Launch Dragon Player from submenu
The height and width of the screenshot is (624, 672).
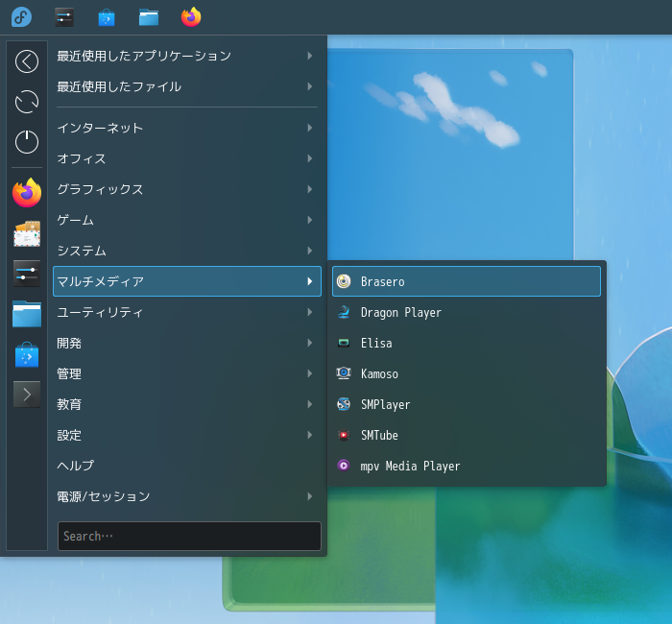pyautogui.click(x=467, y=312)
